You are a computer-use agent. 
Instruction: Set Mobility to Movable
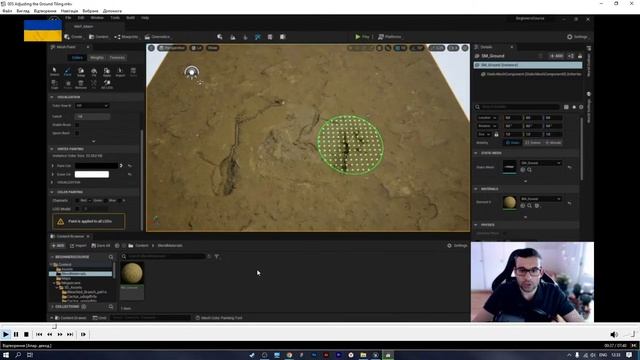[553, 142]
